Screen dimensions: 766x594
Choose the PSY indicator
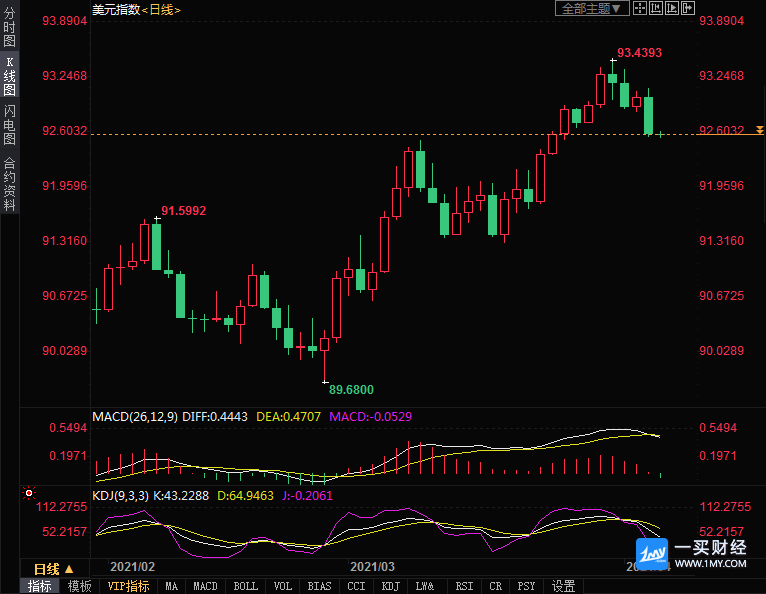[x=526, y=586]
